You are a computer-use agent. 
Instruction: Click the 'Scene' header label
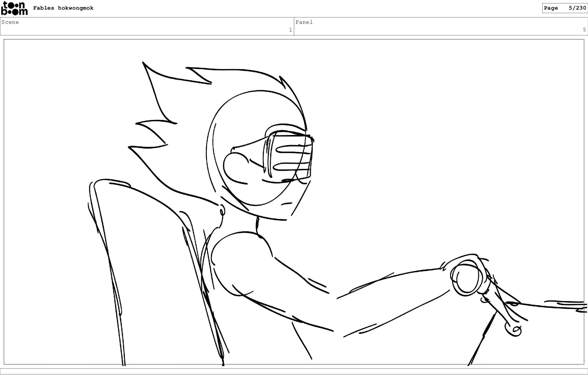tap(10, 22)
